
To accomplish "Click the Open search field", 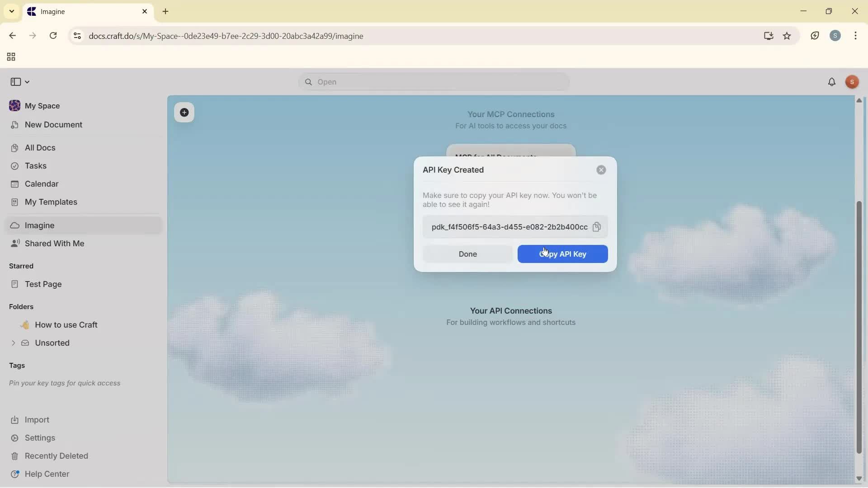I will [x=433, y=82].
